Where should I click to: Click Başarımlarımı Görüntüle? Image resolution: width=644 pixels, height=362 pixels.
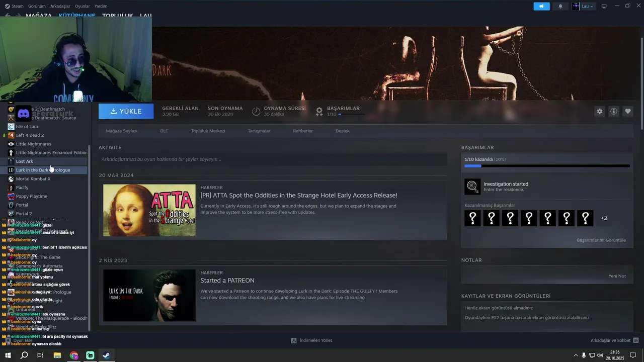point(601,240)
